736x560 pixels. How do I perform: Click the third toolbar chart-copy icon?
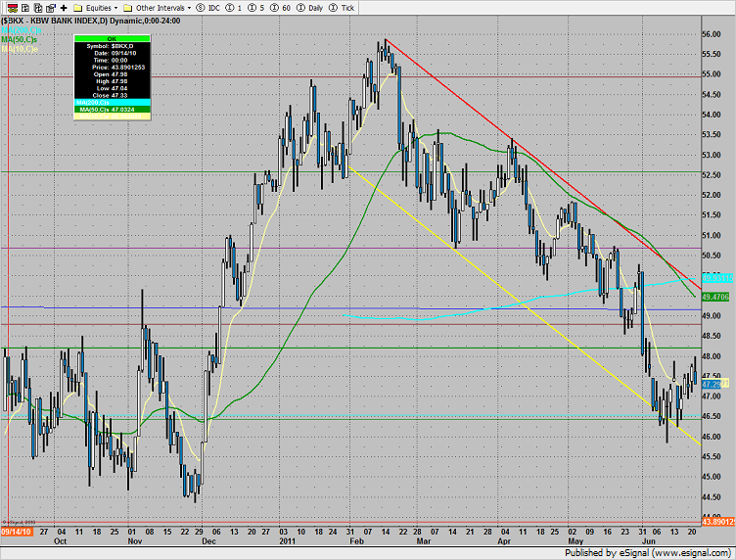click(x=38, y=8)
